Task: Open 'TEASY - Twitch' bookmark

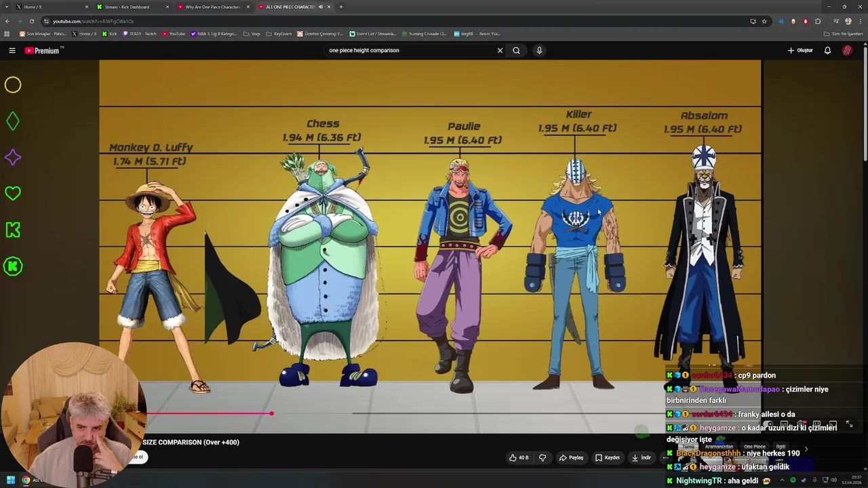Action: (140, 33)
